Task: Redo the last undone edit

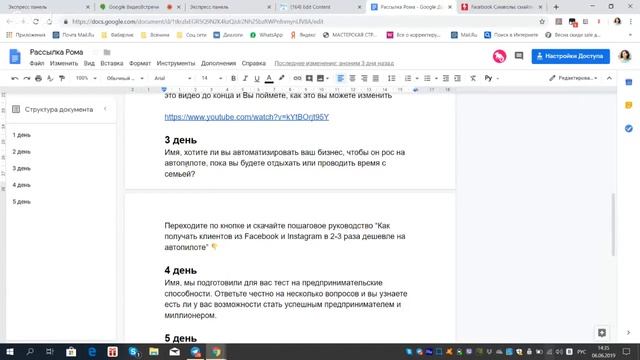Action: [x=27, y=78]
